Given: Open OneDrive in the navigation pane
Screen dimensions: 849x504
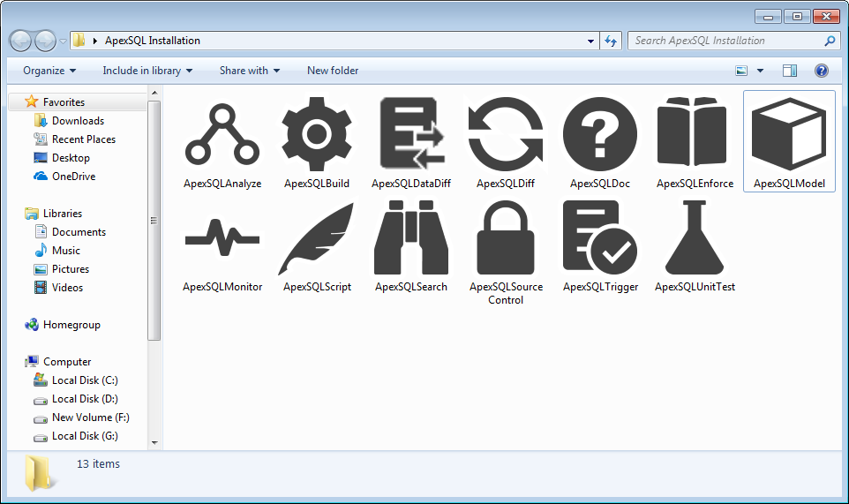Looking at the screenshot, I should (73, 176).
